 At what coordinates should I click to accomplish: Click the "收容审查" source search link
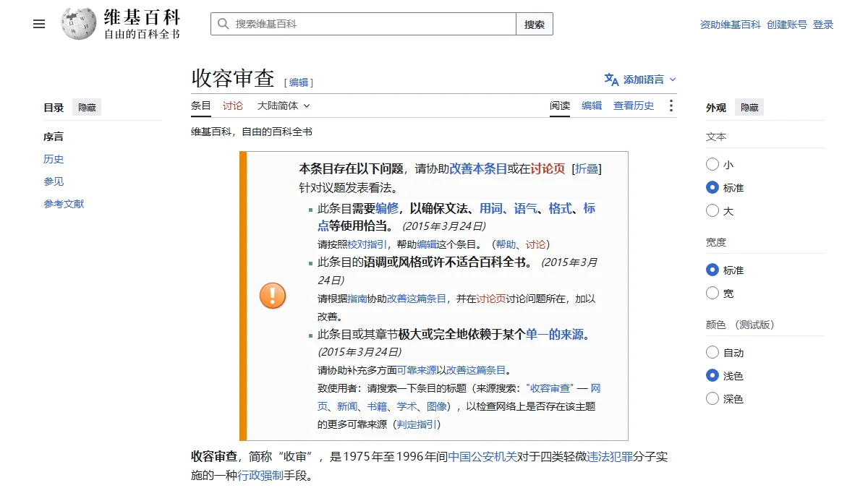click(x=550, y=388)
